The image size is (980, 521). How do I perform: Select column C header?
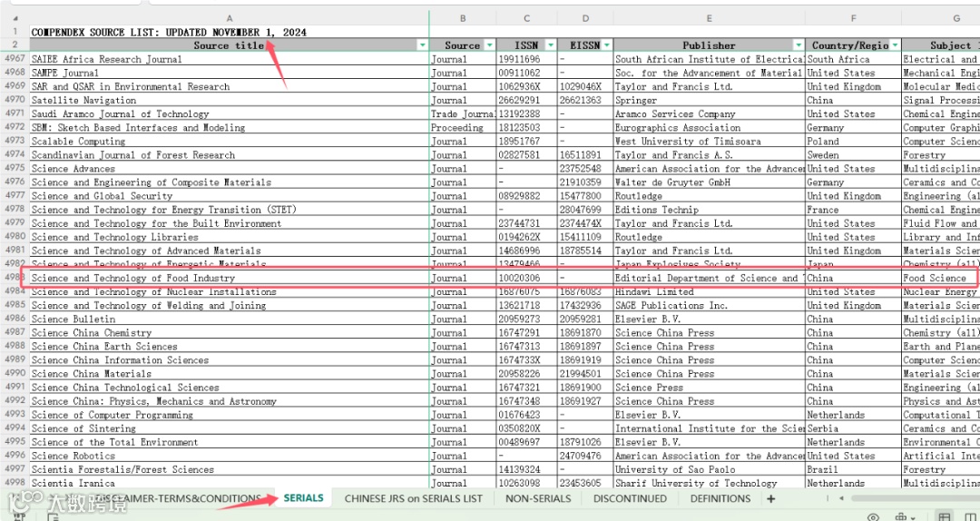(527, 18)
